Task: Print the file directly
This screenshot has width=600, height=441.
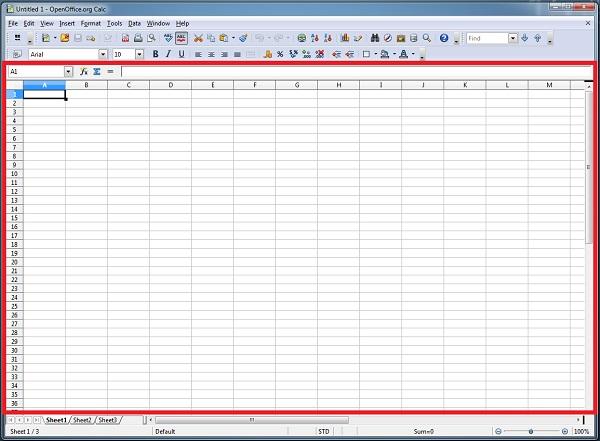Action: click(x=138, y=38)
